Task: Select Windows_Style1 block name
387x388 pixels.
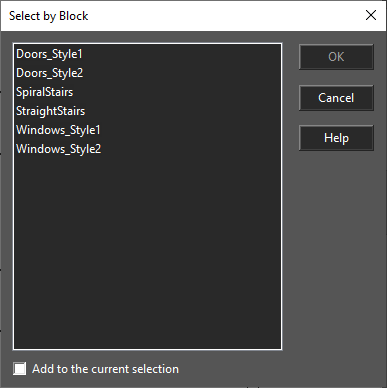Action: (58, 130)
